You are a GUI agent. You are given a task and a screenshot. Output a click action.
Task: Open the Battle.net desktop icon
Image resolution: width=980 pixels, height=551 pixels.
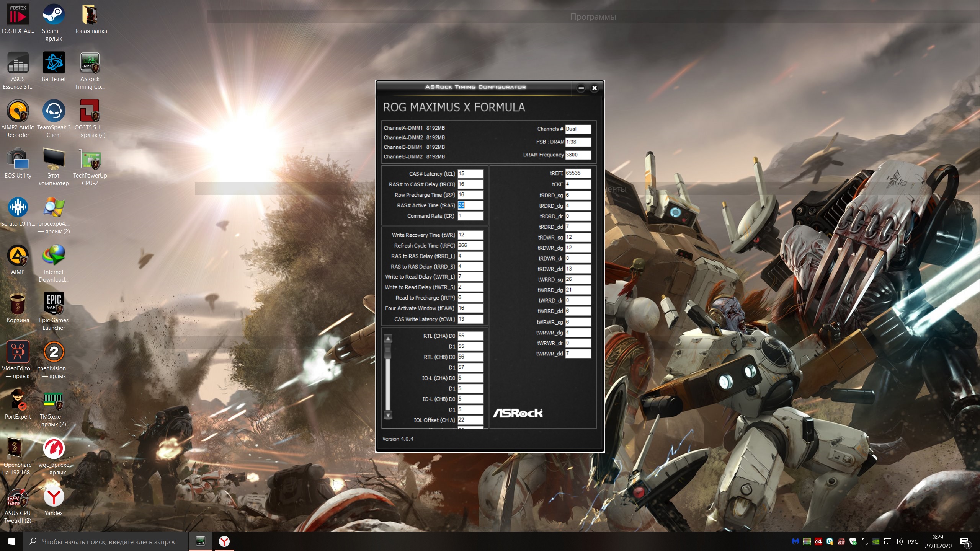[54, 63]
